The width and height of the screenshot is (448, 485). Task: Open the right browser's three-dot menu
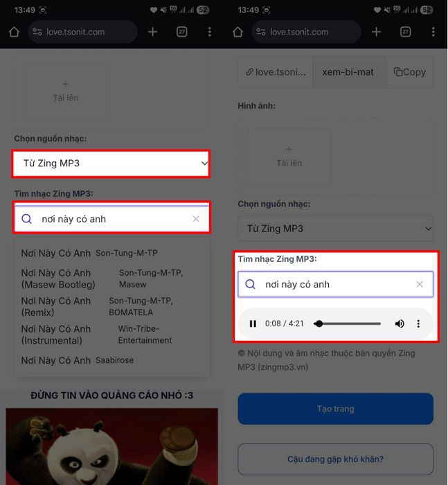tap(433, 32)
